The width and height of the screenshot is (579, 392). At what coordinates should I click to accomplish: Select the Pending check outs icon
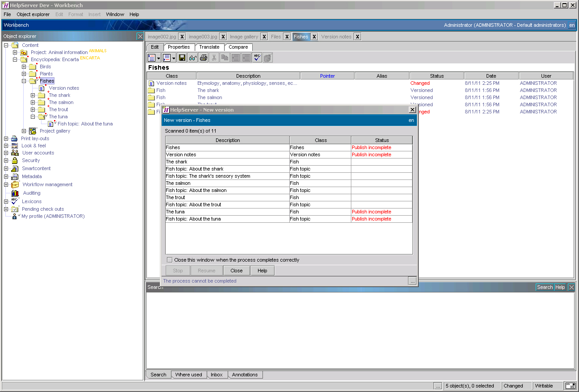[x=15, y=209]
